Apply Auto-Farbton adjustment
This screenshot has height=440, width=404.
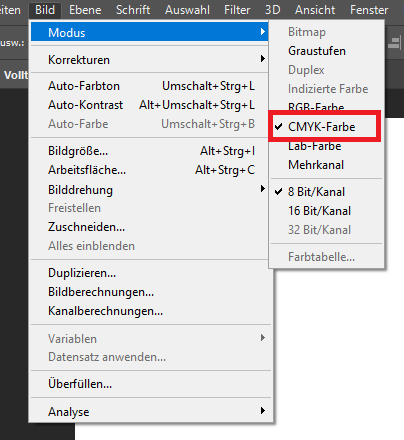149,86
